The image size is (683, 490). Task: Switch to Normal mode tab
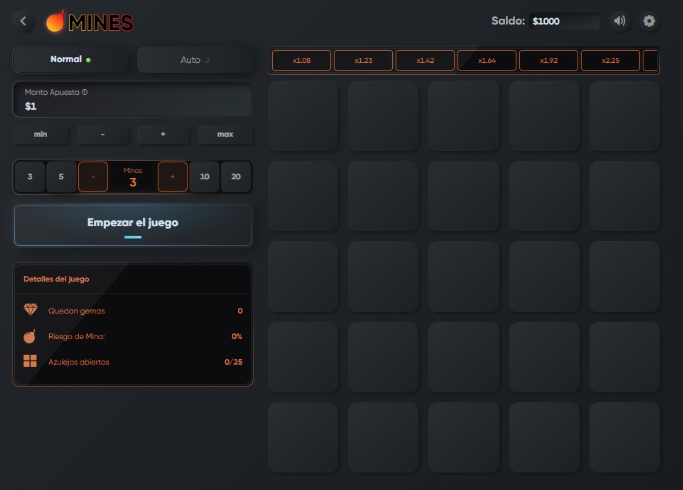click(70, 59)
